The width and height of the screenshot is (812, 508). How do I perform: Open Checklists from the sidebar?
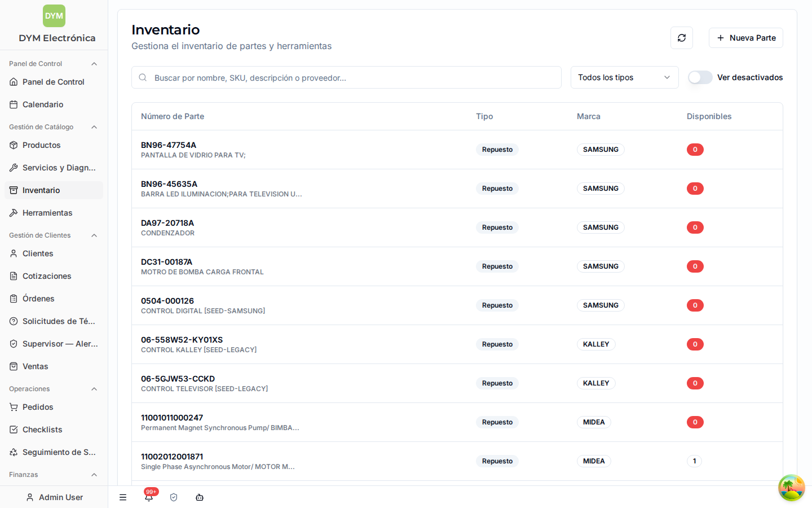click(54, 430)
